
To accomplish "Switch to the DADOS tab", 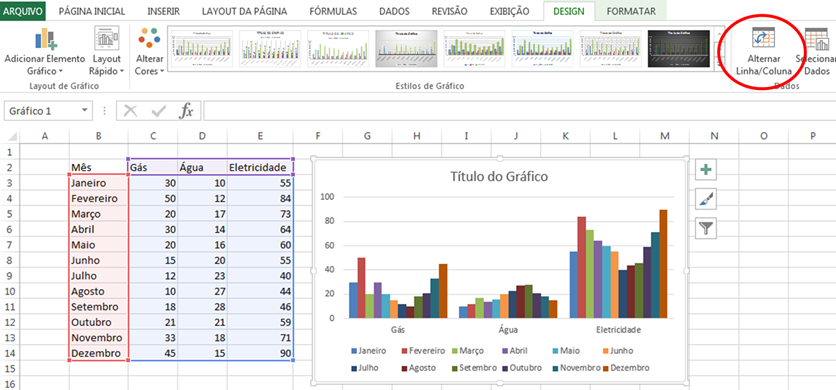I will pos(394,11).
